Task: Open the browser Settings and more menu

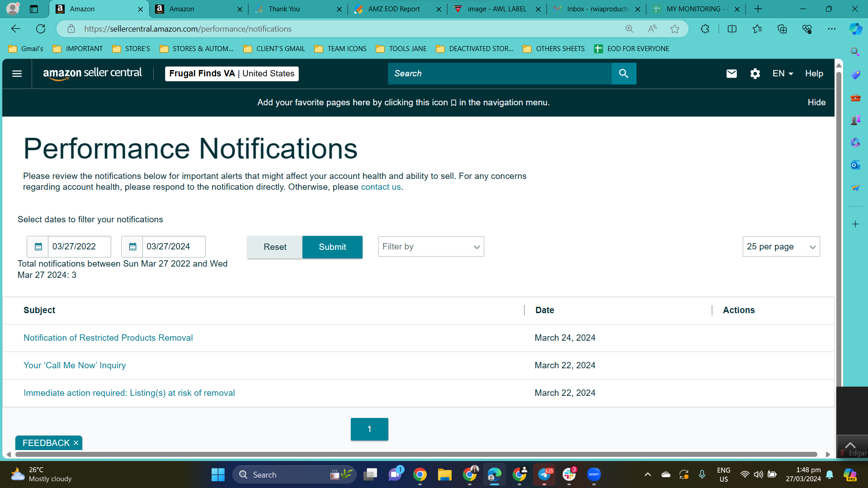Action: [x=832, y=29]
